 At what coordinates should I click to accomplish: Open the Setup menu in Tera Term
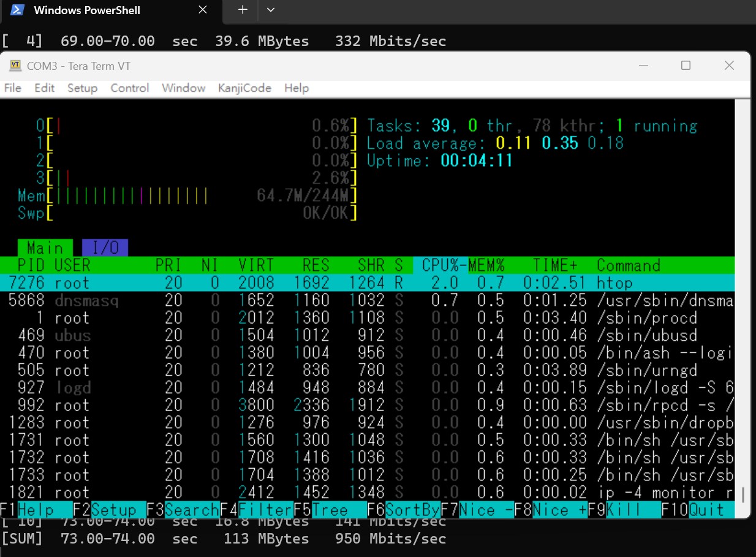point(82,88)
